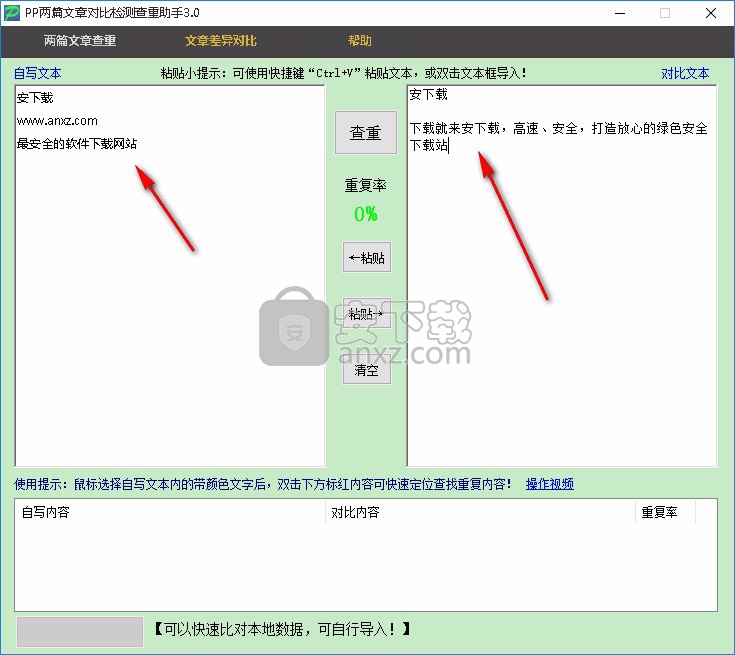Minimize the PP查重助手 window
This screenshot has height=655, width=735.
620,13
